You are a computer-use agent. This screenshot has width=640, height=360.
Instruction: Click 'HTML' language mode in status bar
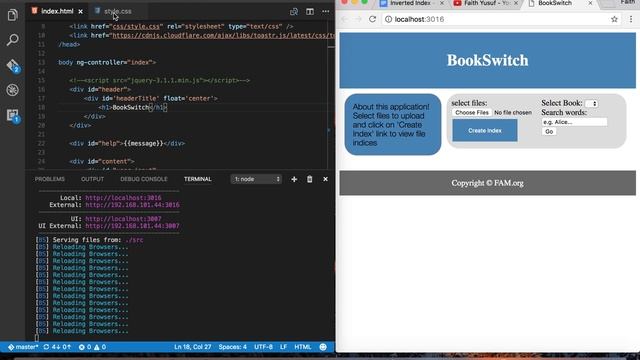click(303, 347)
